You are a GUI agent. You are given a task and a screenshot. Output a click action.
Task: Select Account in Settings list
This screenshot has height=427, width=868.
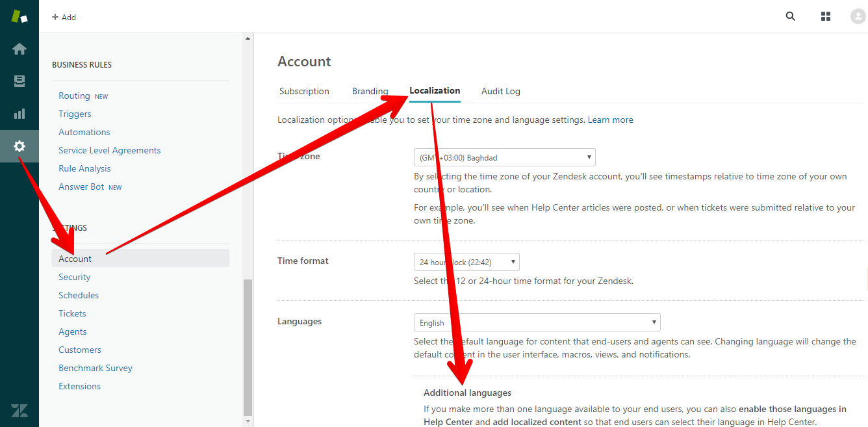(140, 259)
